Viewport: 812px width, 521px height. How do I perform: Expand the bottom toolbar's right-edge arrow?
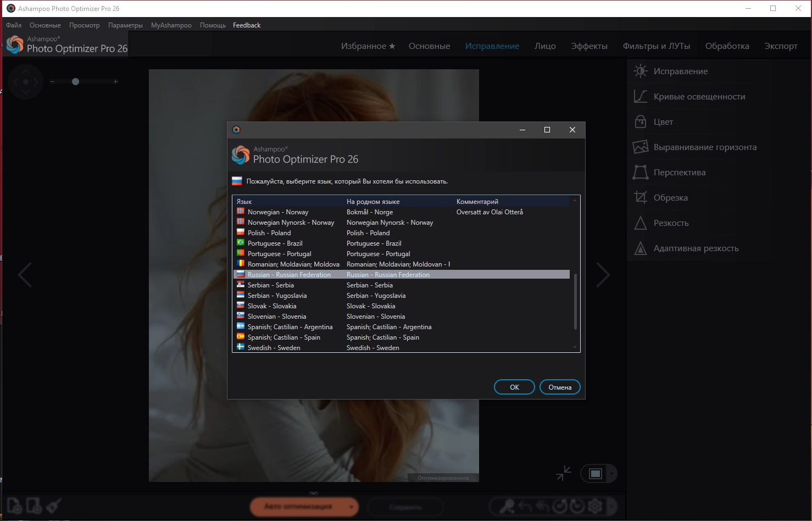tap(611, 506)
